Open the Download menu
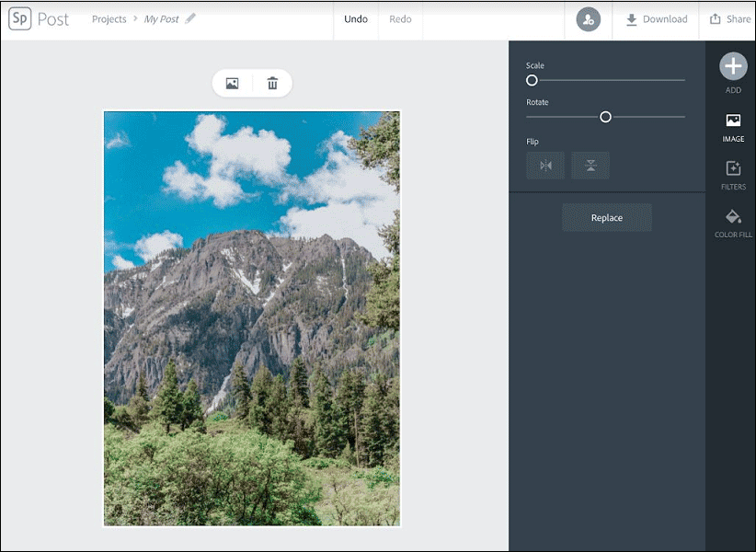The height and width of the screenshot is (552, 756). pos(656,18)
